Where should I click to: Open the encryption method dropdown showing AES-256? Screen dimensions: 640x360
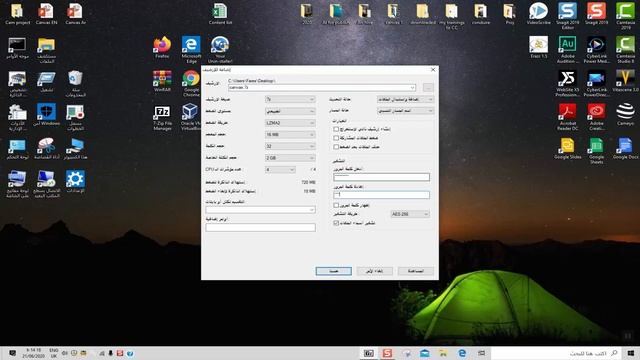coord(410,214)
